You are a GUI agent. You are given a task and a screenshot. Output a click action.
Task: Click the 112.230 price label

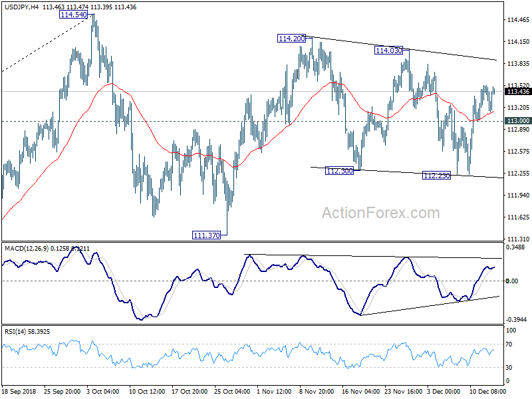[x=437, y=176]
